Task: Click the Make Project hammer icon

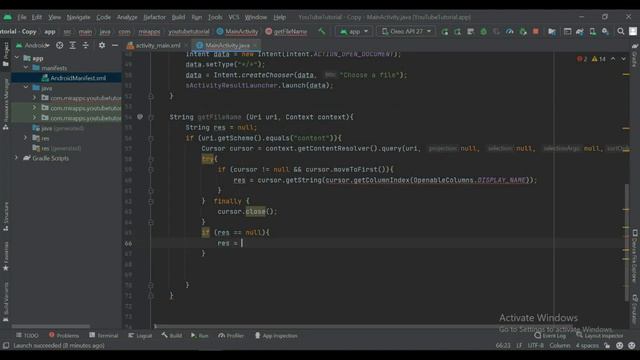Action: point(322,31)
